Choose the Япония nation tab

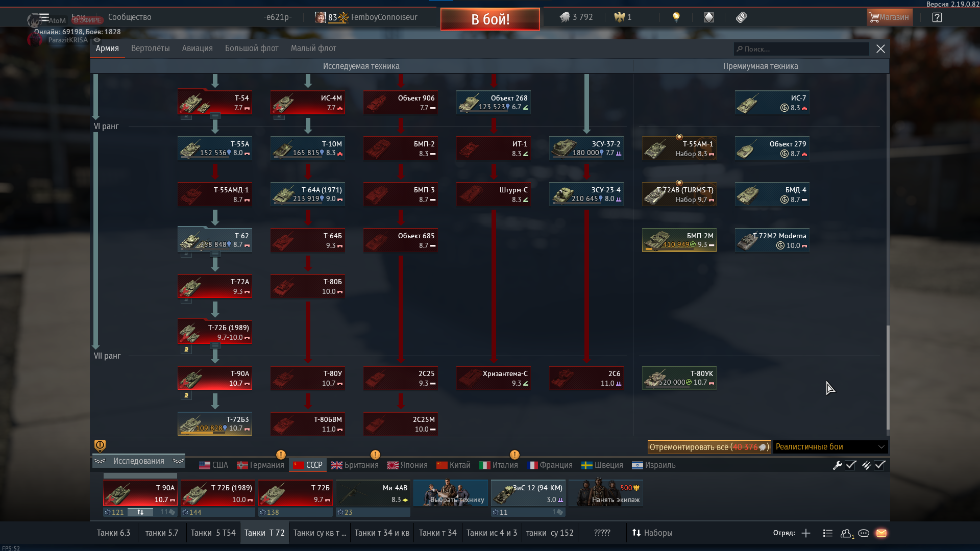(407, 465)
